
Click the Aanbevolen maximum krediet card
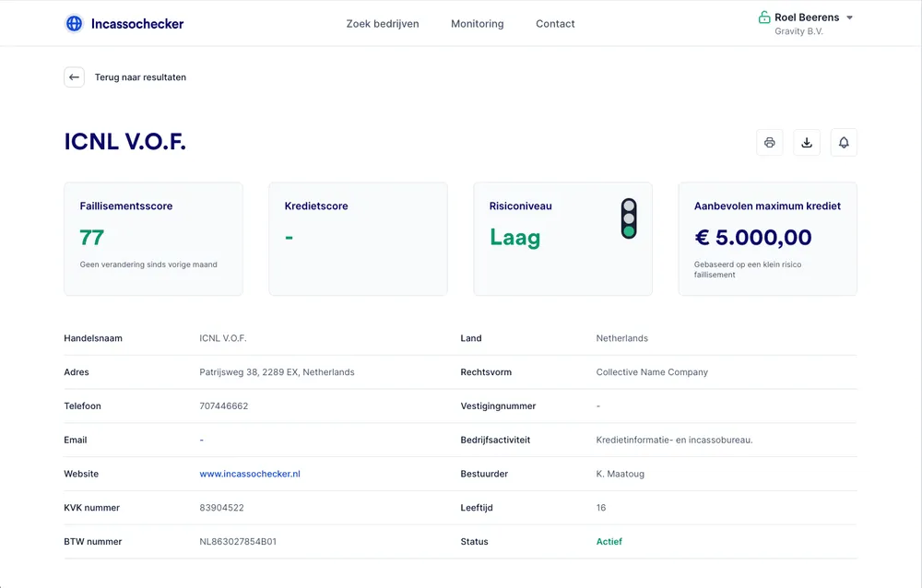[767, 239]
